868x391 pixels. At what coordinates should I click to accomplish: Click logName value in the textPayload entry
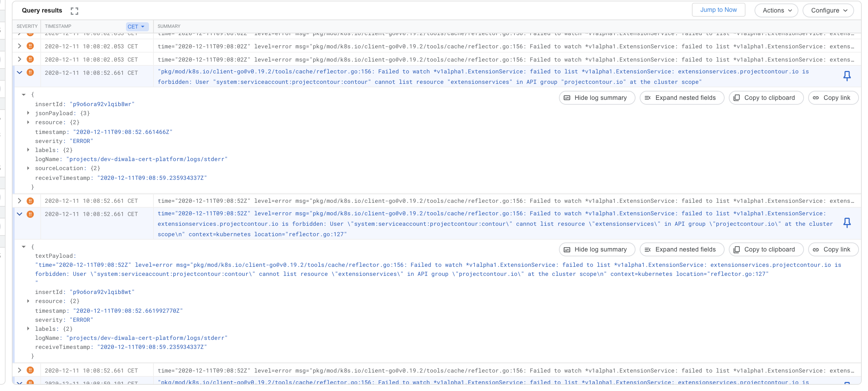click(x=147, y=338)
